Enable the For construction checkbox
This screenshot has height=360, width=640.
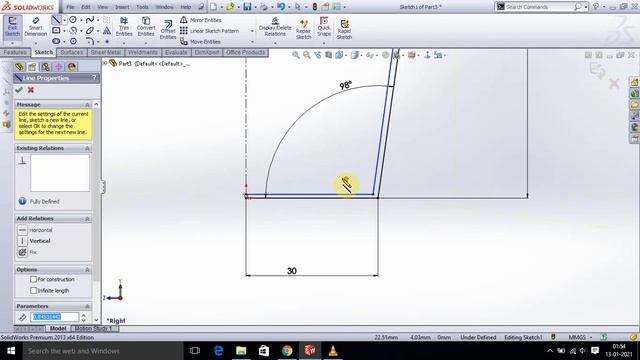click(x=33, y=280)
